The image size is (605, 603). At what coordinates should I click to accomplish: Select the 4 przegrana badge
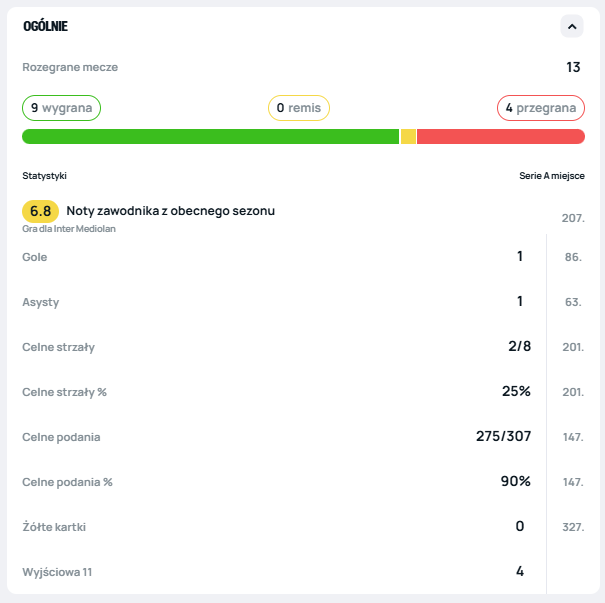point(540,108)
